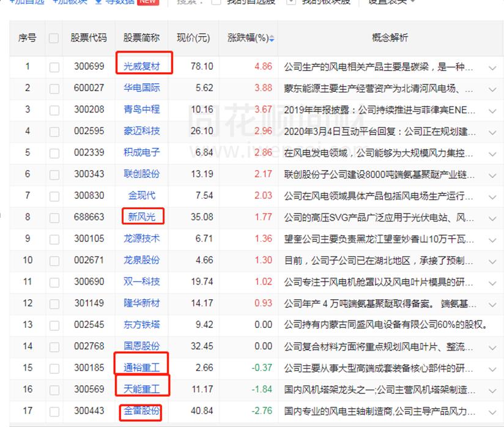Expand the concept description for 光威复材
Image resolution: width=504 pixels, height=427 pixels.
[492, 67]
